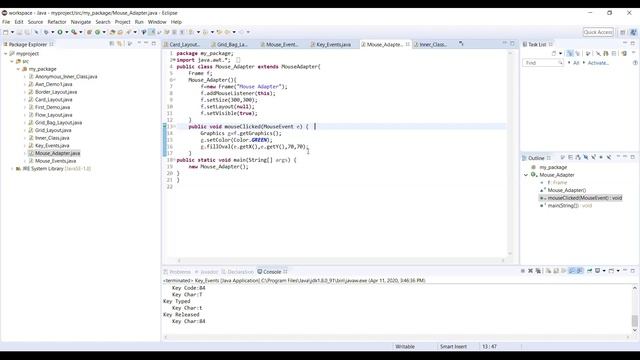Click Smart Insert in status bar
The height and width of the screenshot is (360, 640).
[x=453, y=347]
